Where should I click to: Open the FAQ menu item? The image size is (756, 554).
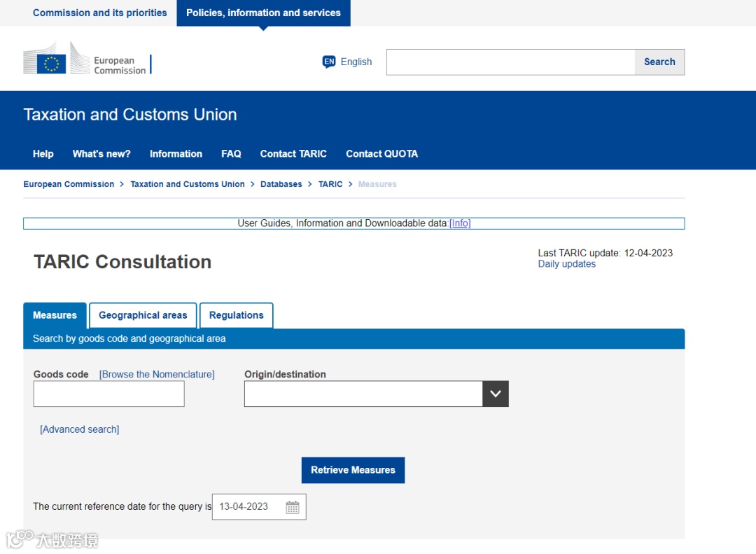[x=231, y=154]
